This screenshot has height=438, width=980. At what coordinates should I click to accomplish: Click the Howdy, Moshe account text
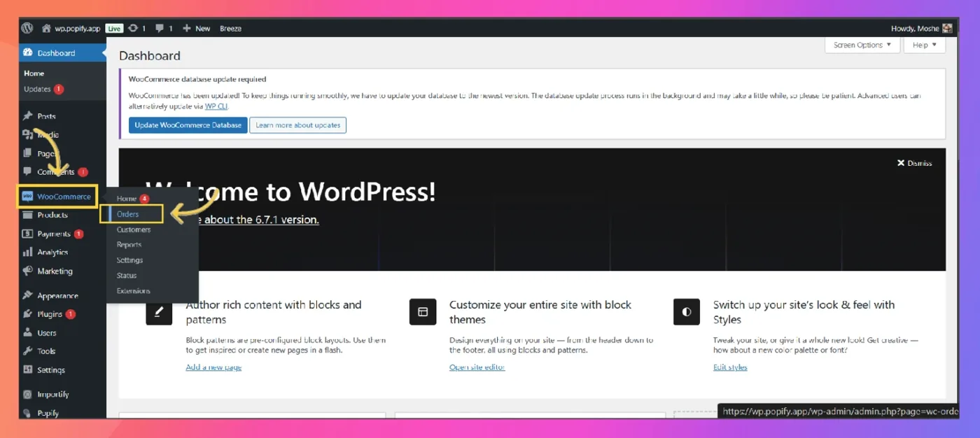[915, 29]
